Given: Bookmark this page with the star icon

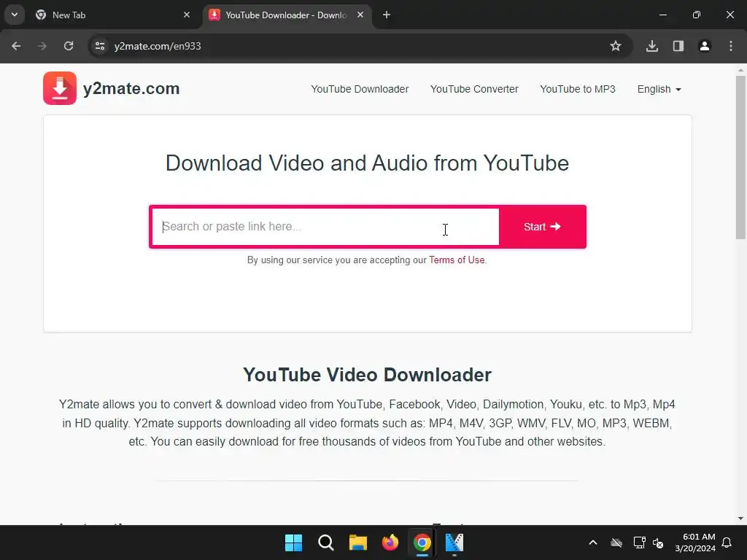Looking at the screenshot, I should (616, 46).
